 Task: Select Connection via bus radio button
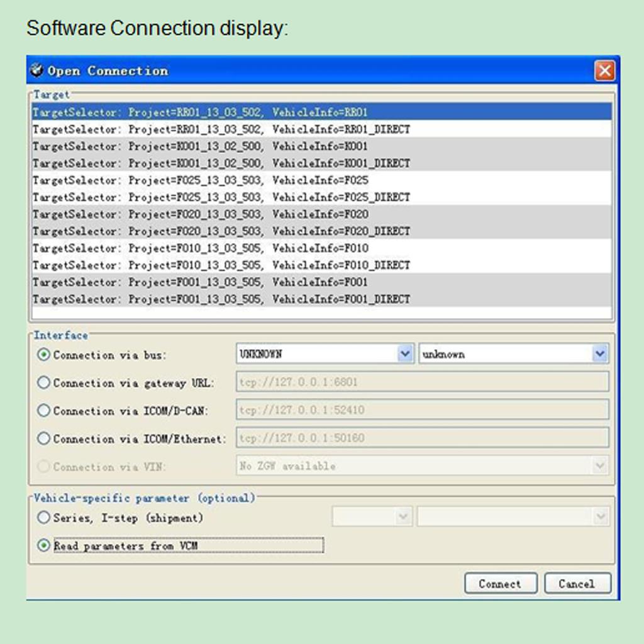tap(44, 355)
